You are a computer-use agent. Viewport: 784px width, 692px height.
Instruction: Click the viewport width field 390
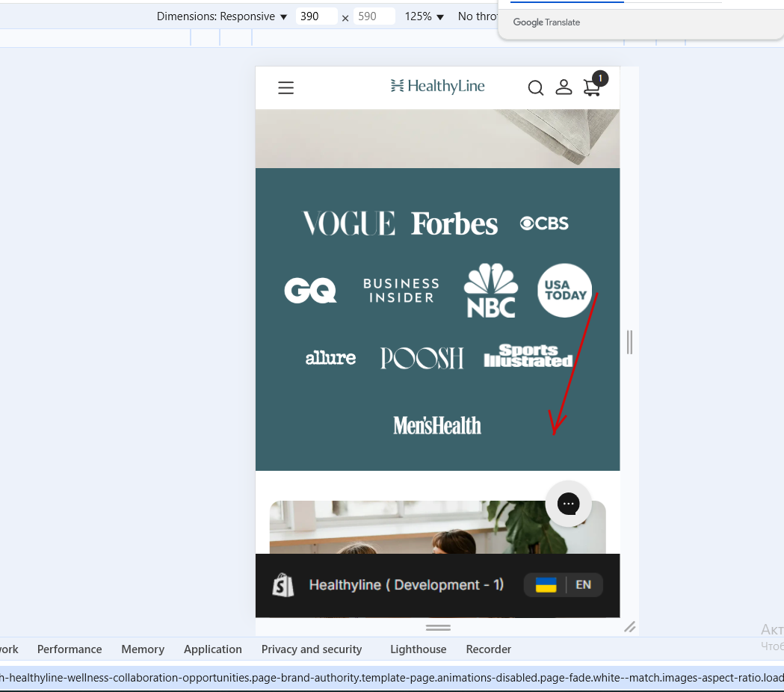(316, 16)
